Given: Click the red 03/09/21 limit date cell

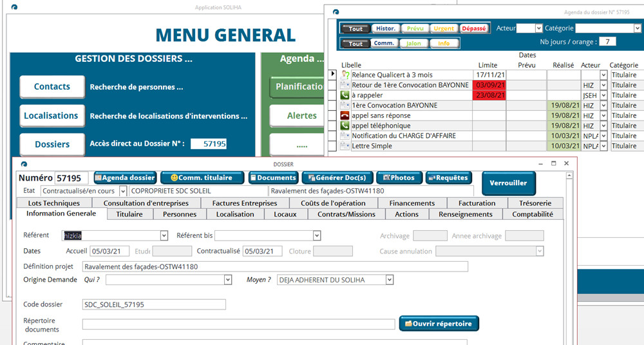Looking at the screenshot, I should [x=489, y=85].
